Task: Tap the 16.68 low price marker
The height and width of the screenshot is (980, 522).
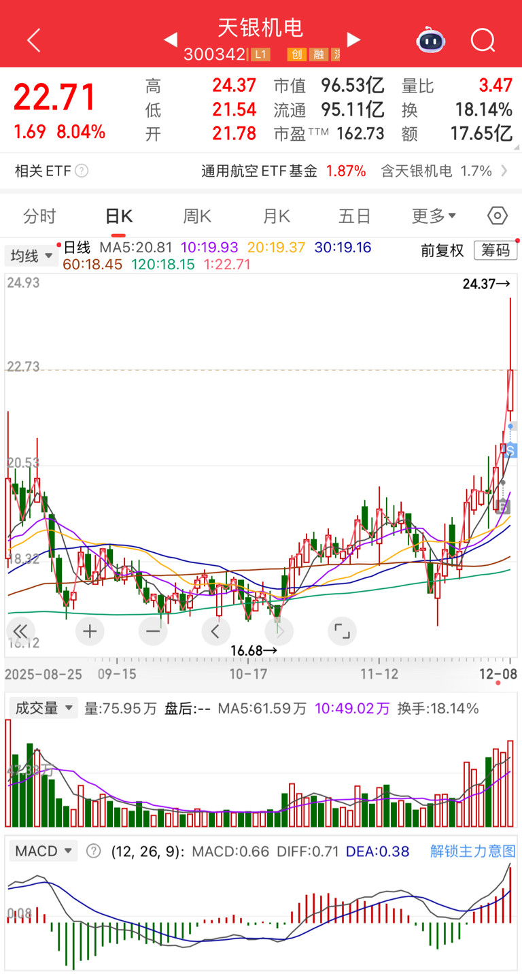Action: (254, 651)
